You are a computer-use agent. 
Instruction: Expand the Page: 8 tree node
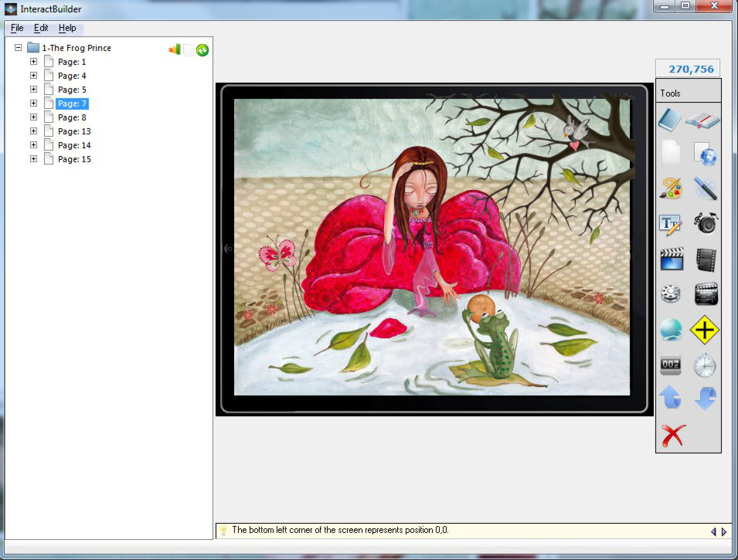(33, 117)
